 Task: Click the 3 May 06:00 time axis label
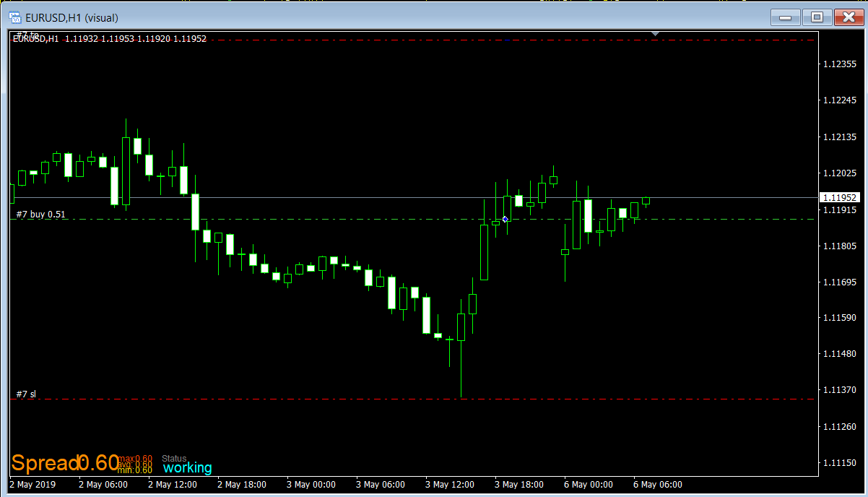pos(380,485)
